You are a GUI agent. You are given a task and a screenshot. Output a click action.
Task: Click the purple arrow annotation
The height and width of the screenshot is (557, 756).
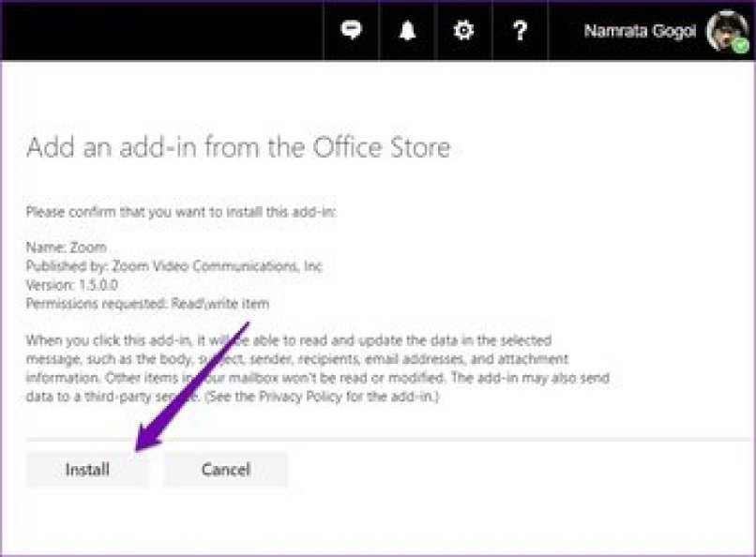[x=192, y=386]
